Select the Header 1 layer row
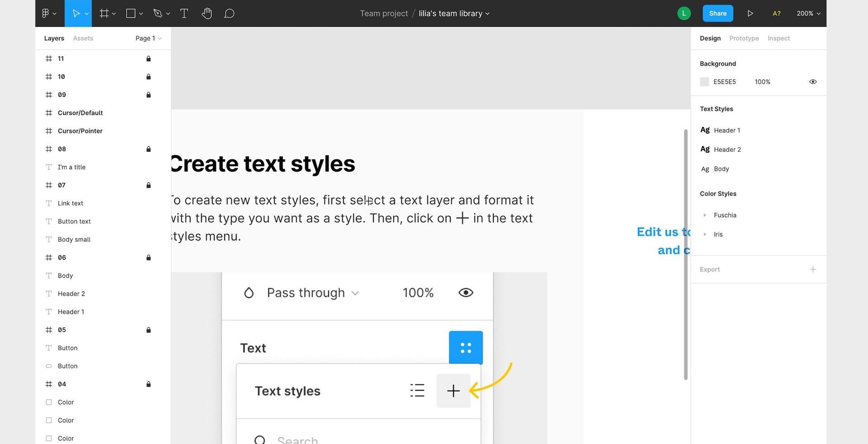Screen dimensions: 868x444 point(103,312)
